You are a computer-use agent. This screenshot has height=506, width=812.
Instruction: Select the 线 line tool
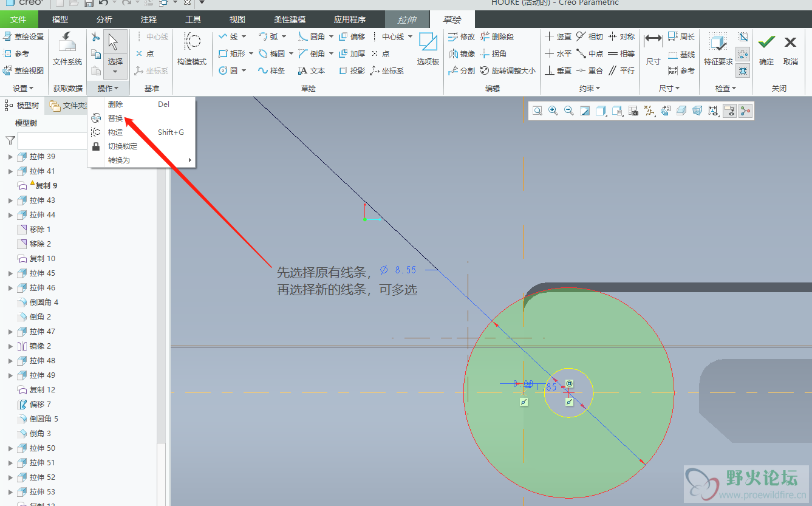(229, 36)
